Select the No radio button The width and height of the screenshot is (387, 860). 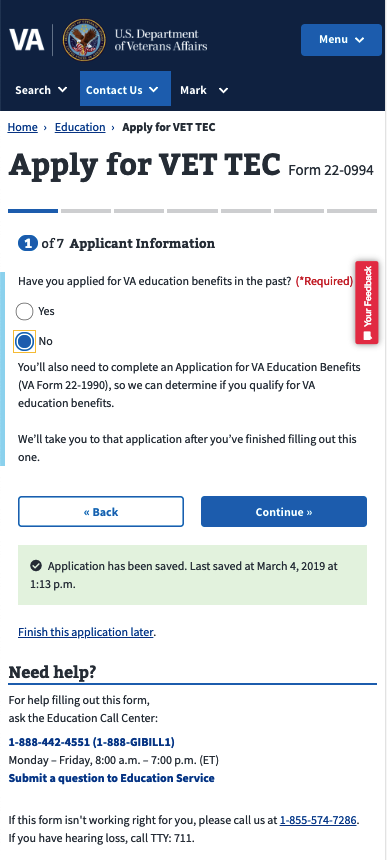pos(24,341)
